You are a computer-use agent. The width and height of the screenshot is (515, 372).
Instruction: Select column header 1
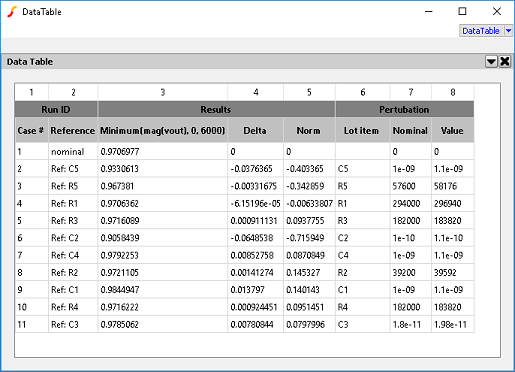(x=31, y=92)
